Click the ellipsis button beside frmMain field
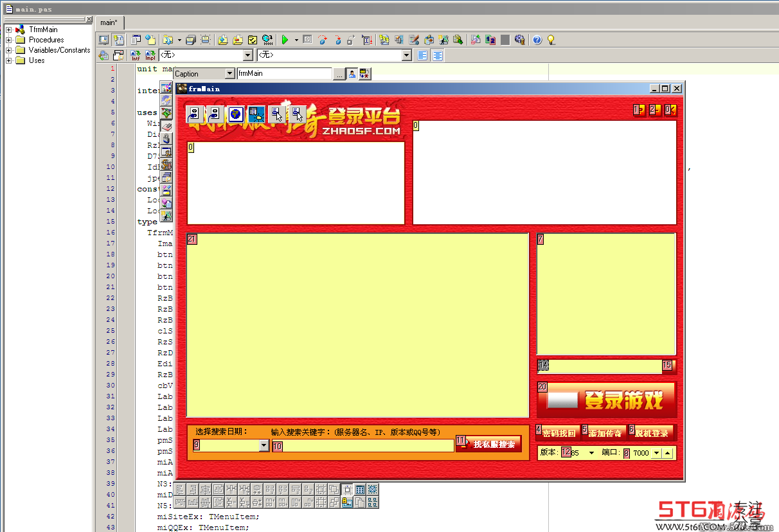The width and height of the screenshot is (779, 532). click(339, 74)
